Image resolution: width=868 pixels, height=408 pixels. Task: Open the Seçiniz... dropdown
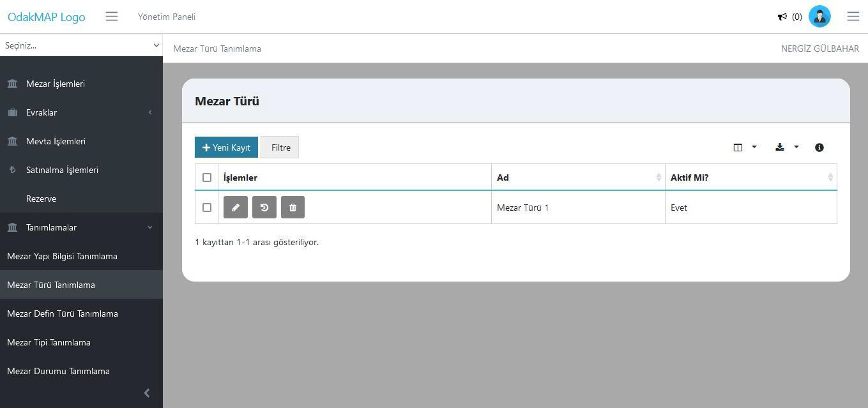pyautogui.click(x=81, y=45)
